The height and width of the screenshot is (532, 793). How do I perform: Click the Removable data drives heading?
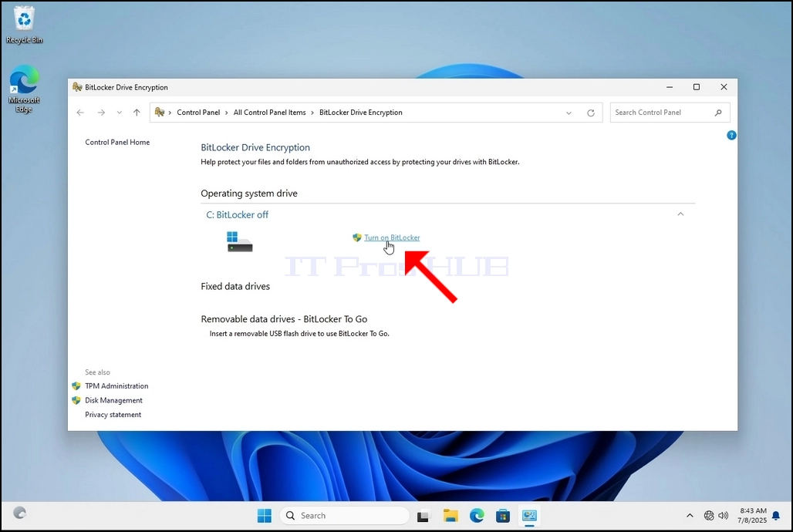tap(284, 320)
